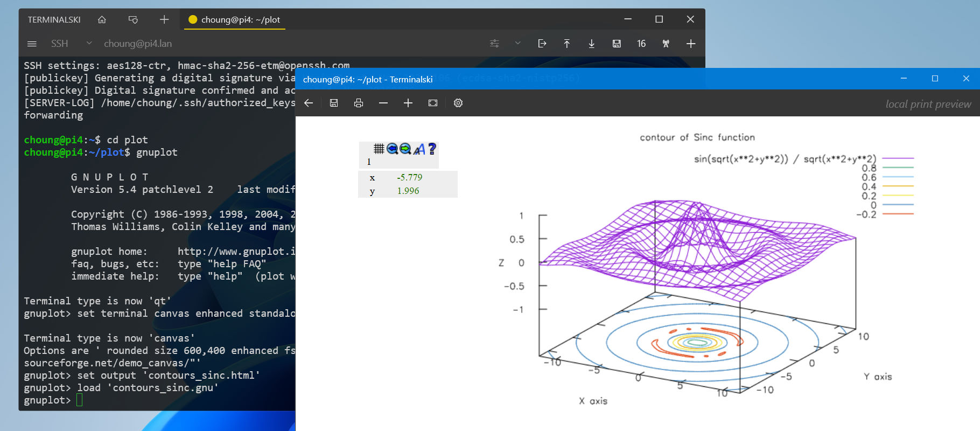Click the back arrow in print preview
This screenshot has width=980, height=431.
(309, 103)
